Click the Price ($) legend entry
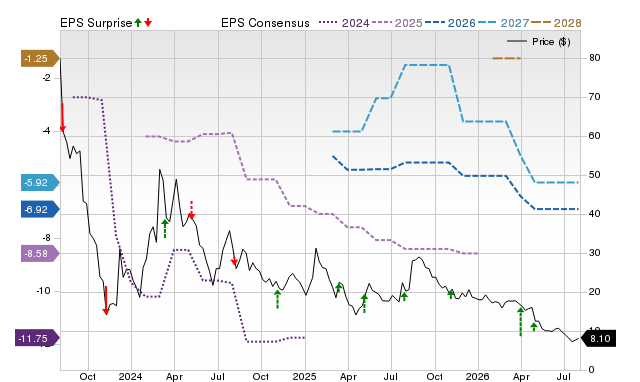Viewport: 640px width, 382px height. 538,42
